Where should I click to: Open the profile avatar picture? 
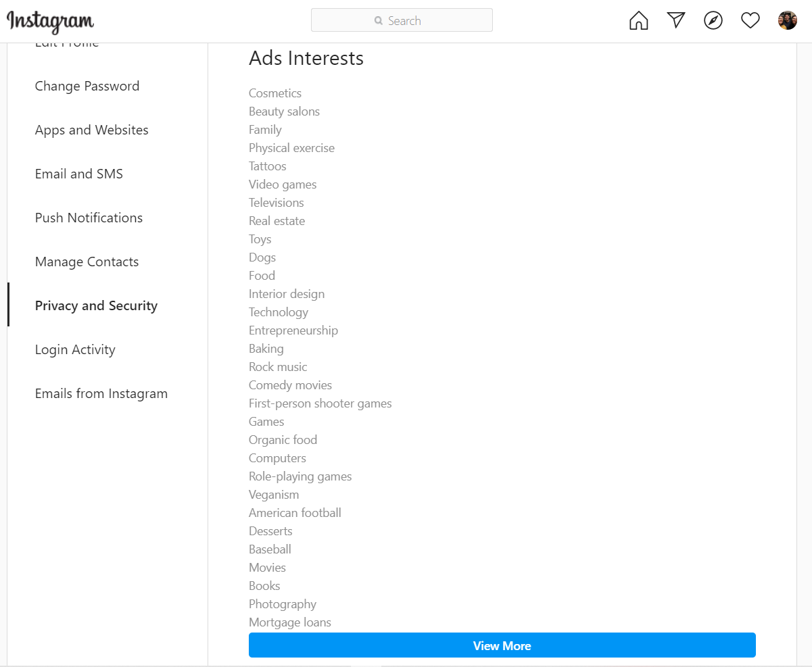(787, 20)
